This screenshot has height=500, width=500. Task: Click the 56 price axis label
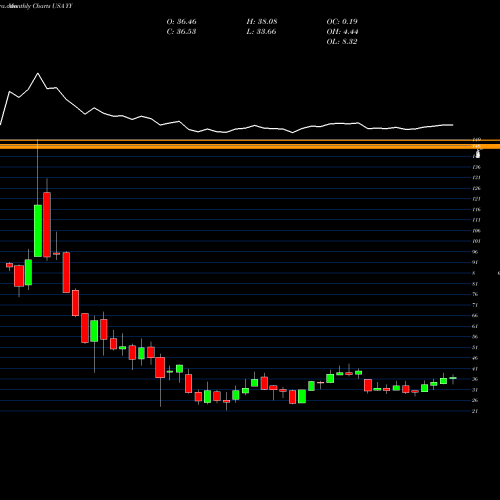pyautogui.click(x=475, y=337)
